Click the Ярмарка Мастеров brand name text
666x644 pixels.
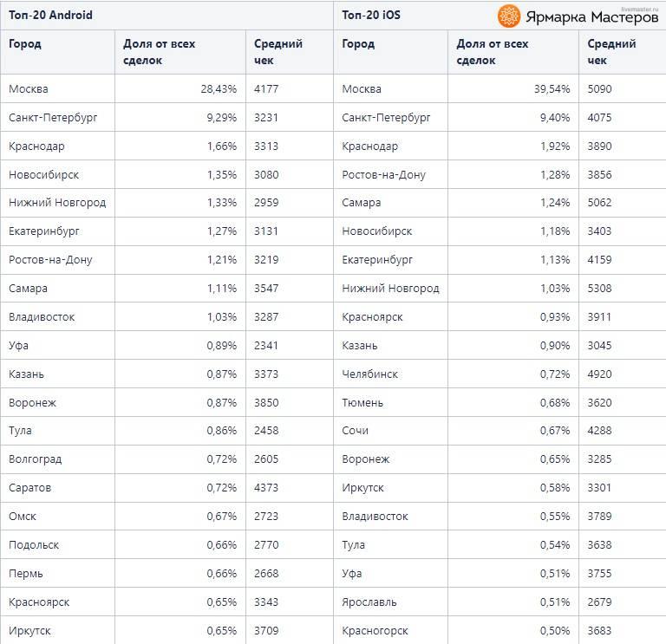(591, 16)
